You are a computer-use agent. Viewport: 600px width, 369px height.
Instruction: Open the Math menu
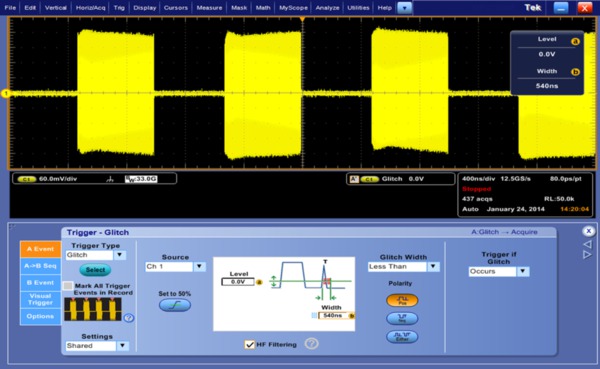point(263,8)
